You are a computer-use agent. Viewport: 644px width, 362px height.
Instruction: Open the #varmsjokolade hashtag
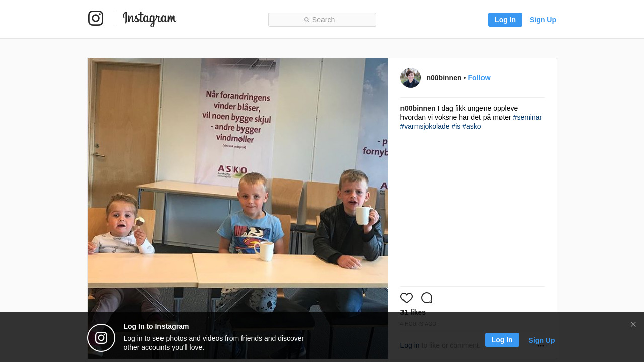pos(425,126)
